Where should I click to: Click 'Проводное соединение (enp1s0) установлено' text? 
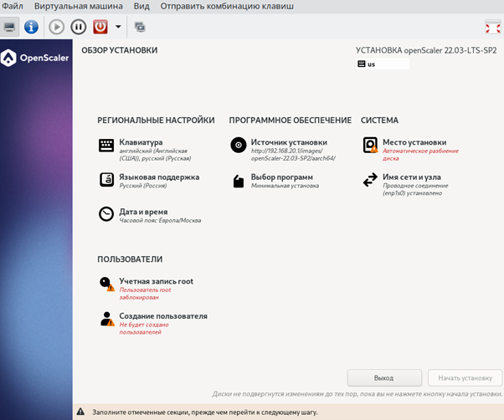click(415, 189)
